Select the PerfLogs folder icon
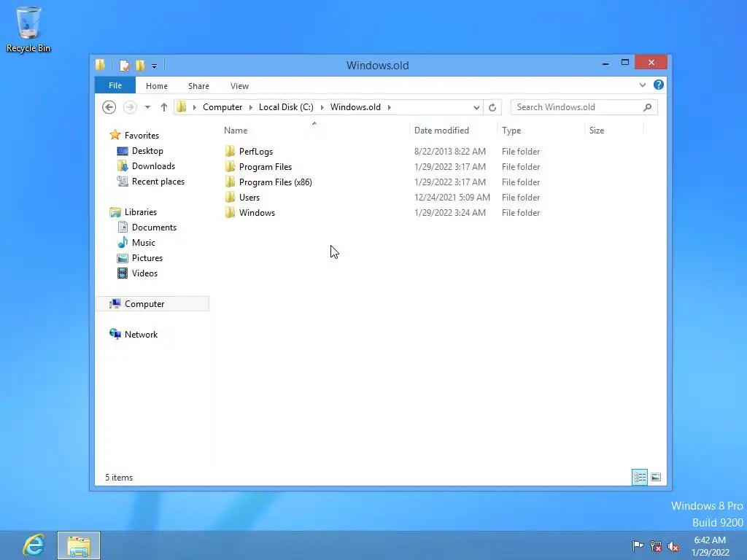This screenshot has width=747, height=560. [x=230, y=152]
